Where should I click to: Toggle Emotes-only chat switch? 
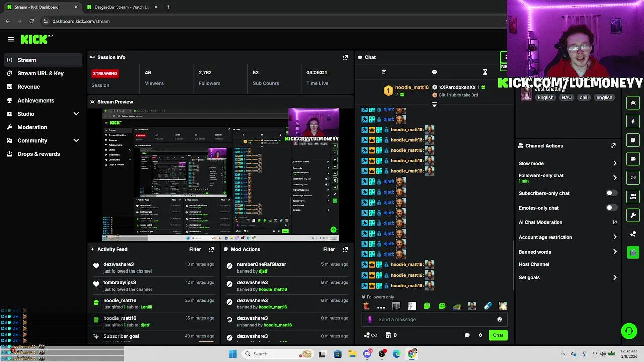[x=611, y=208]
